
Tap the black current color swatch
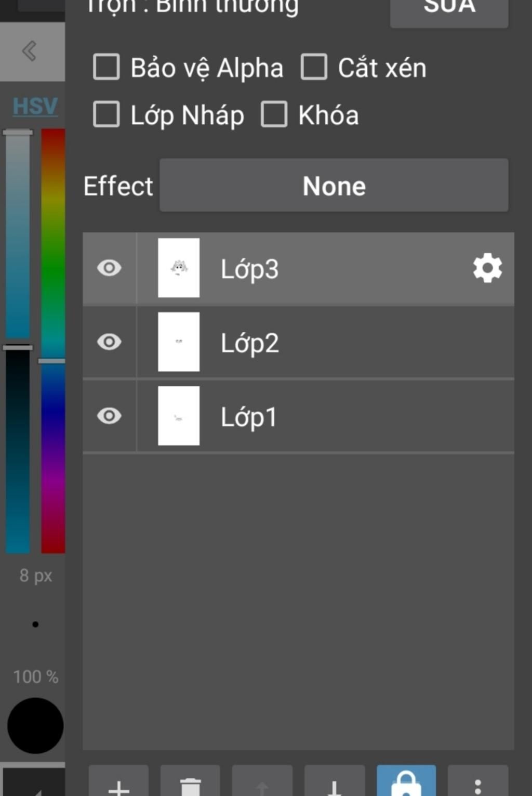coord(35,726)
